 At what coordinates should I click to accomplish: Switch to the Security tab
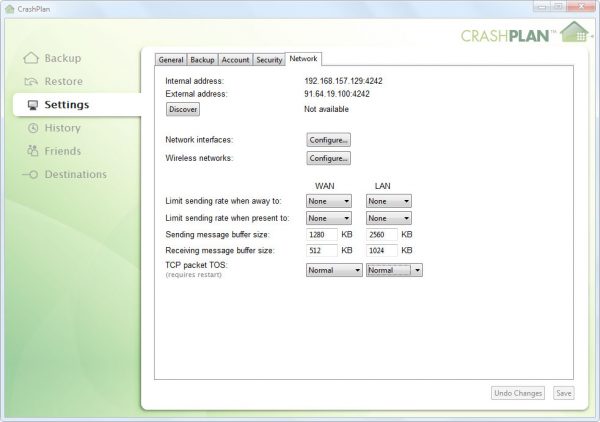[269, 60]
